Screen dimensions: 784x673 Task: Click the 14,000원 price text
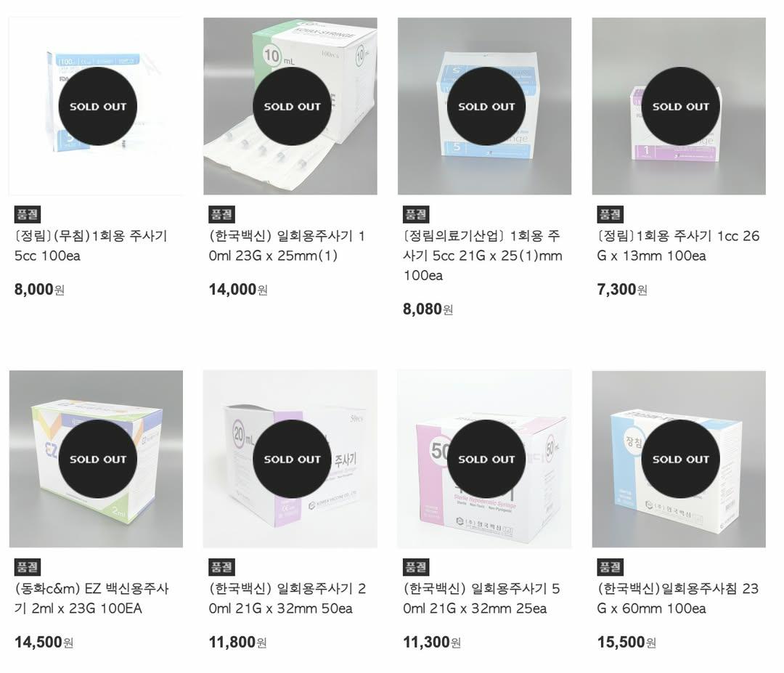tap(238, 290)
